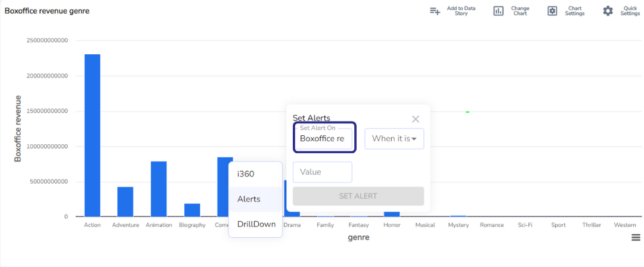Click the Sport axis label
This screenshot has width=644, height=267.
(x=559, y=225)
